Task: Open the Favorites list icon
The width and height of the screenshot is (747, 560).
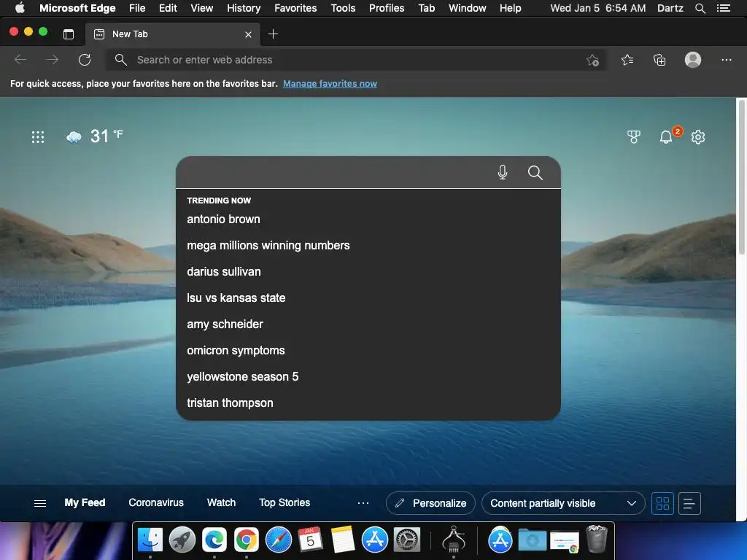Action: click(x=627, y=60)
